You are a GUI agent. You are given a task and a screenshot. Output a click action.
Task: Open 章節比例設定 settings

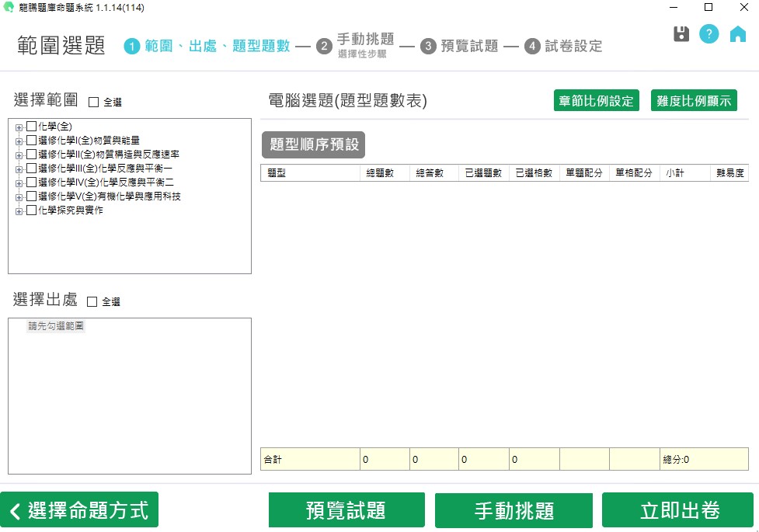pyautogui.click(x=597, y=101)
